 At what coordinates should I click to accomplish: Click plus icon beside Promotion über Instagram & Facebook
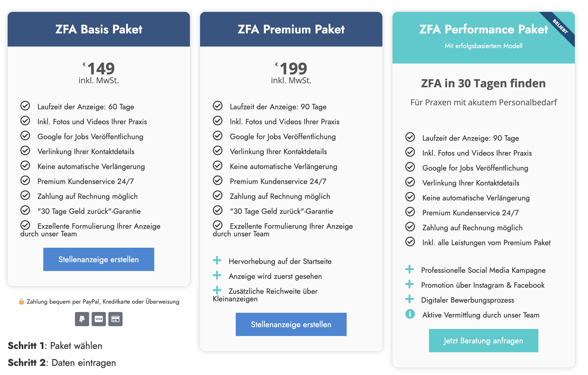(409, 284)
